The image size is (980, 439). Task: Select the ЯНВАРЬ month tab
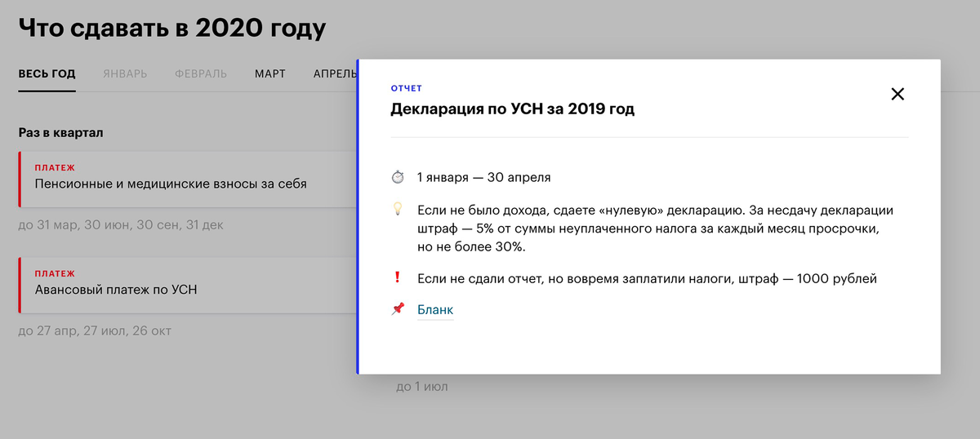pos(125,73)
